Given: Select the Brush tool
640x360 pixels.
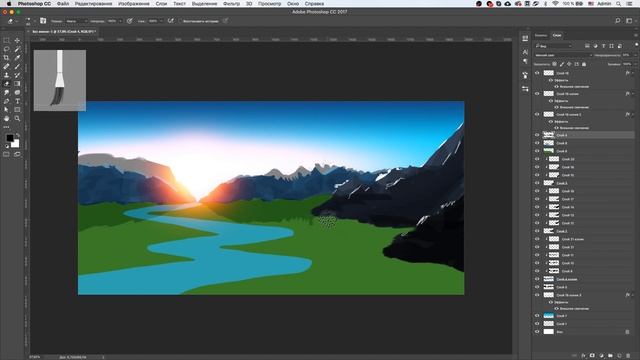Looking at the screenshot, I should (17, 66).
